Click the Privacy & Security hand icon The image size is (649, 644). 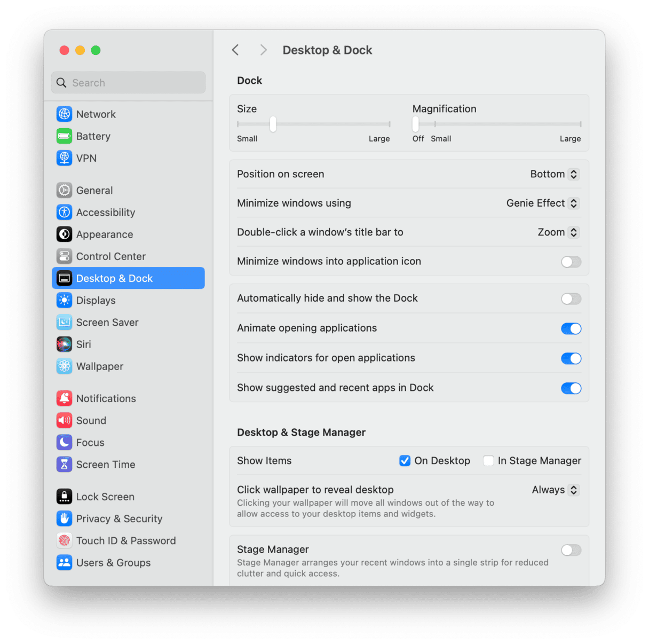pos(64,519)
